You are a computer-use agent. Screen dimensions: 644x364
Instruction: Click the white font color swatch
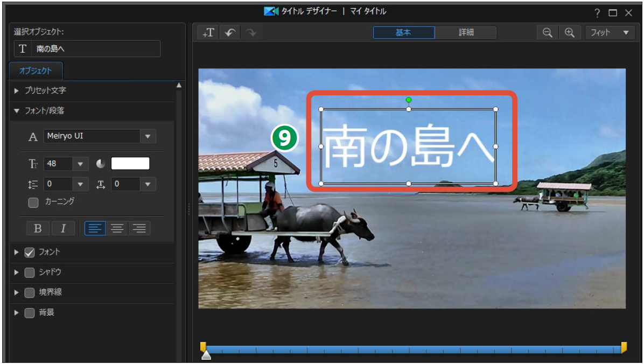coord(130,164)
